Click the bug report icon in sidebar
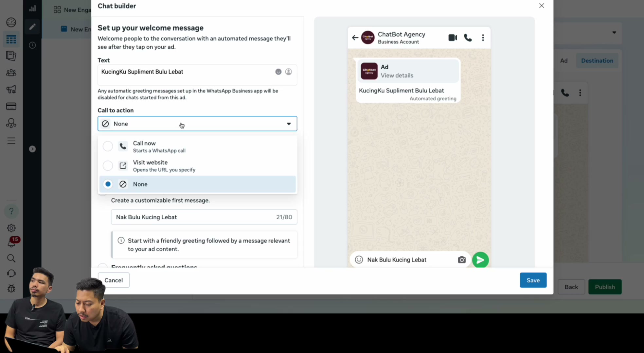Viewport: 644px width, 353px height. tap(11, 288)
